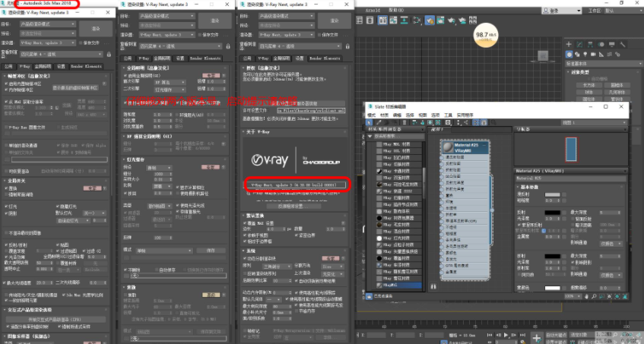Click the Box object type button

click(x=588, y=85)
